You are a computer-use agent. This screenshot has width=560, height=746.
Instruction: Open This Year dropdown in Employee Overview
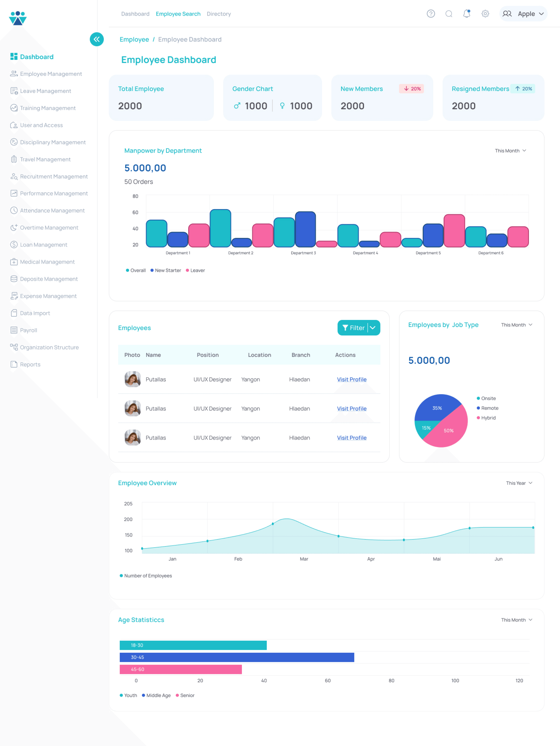pos(519,483)
